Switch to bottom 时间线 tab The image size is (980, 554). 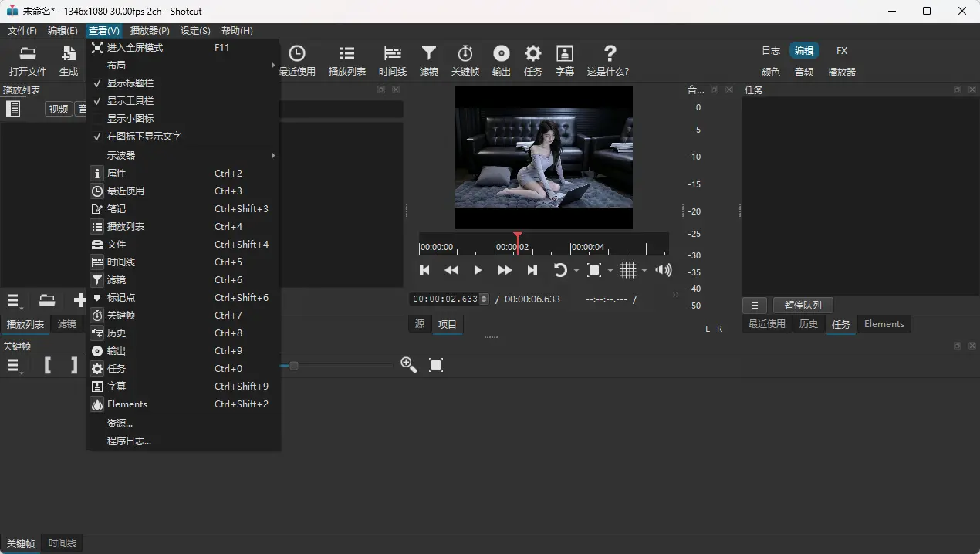point(63,543)
